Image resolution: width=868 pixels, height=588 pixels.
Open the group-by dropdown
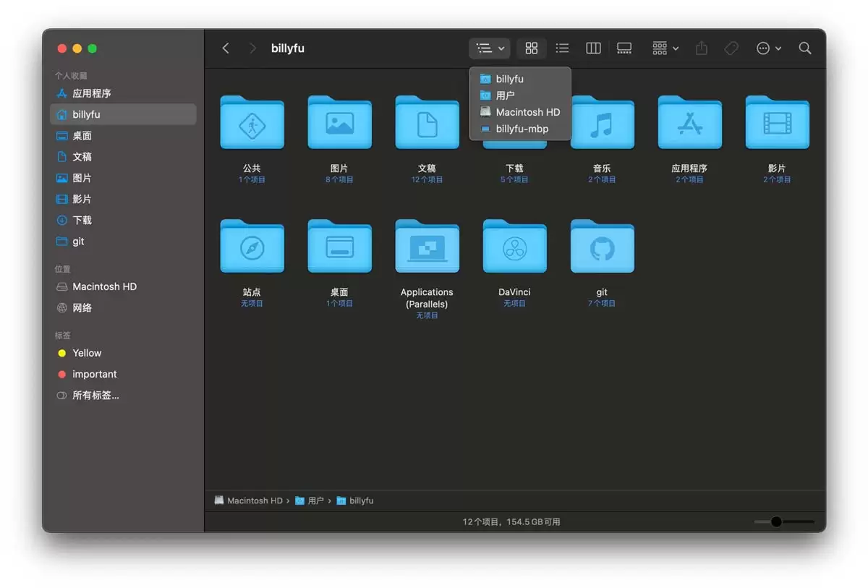click(x=665, y=48)
